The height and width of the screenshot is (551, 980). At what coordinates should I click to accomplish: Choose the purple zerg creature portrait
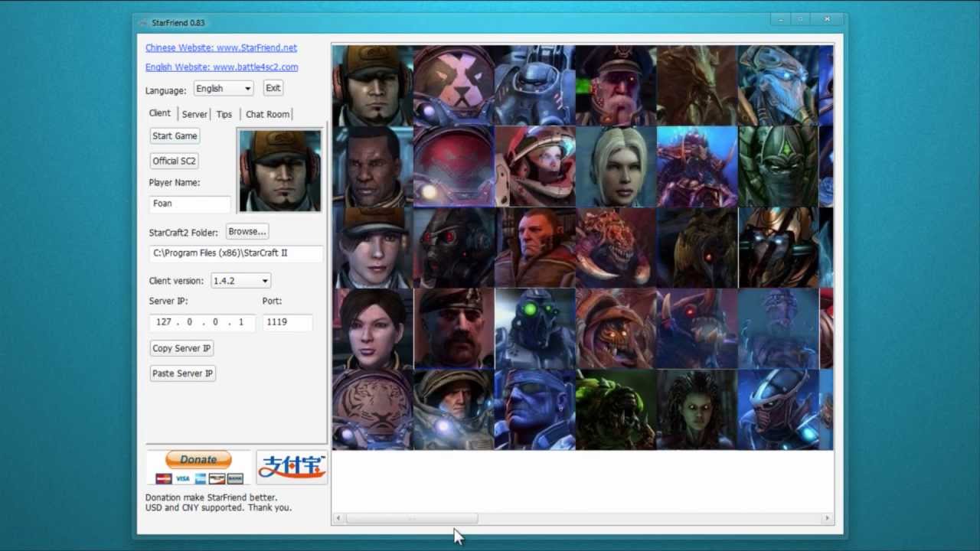697,166
